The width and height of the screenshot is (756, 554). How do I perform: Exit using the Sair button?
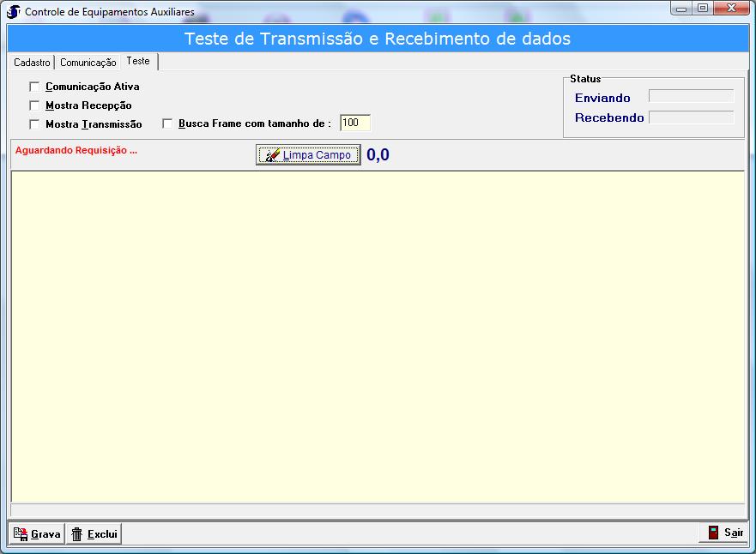click(x=724, y=533)
